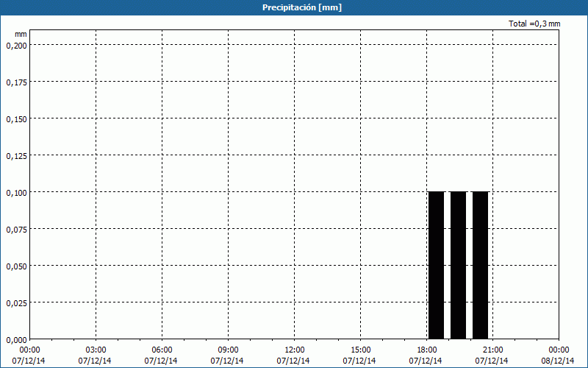The width and height of the screenshot is (588, 368).
Task: Select the 21:00 x-axis time label
Action: (x=492, y=350)
